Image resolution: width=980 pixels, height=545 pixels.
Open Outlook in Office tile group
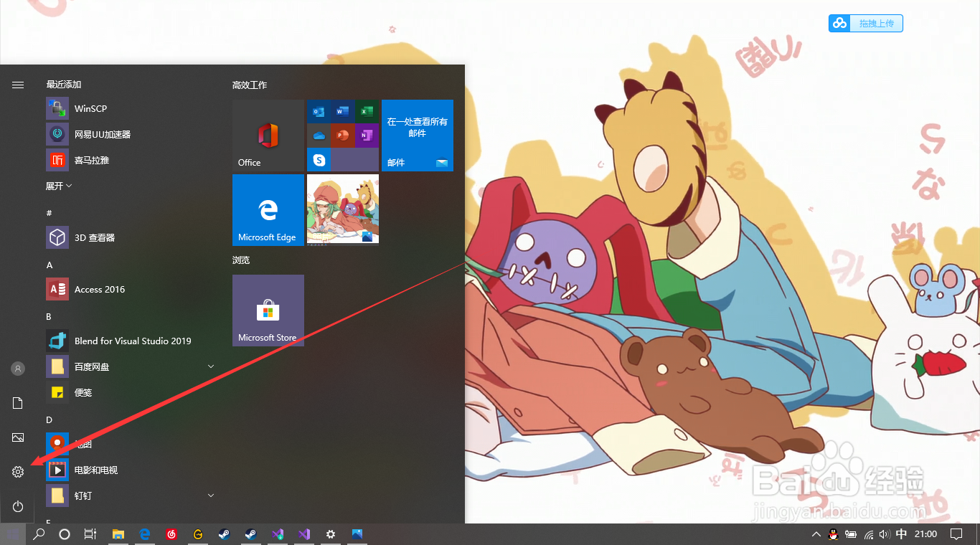(319, 111)
